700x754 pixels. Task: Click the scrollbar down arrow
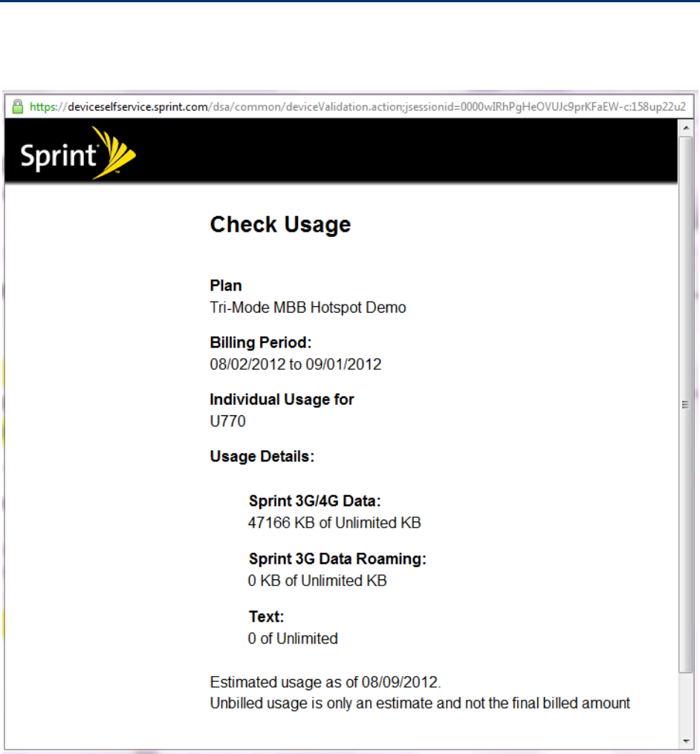pyautogui.click(x=686, y=741)
